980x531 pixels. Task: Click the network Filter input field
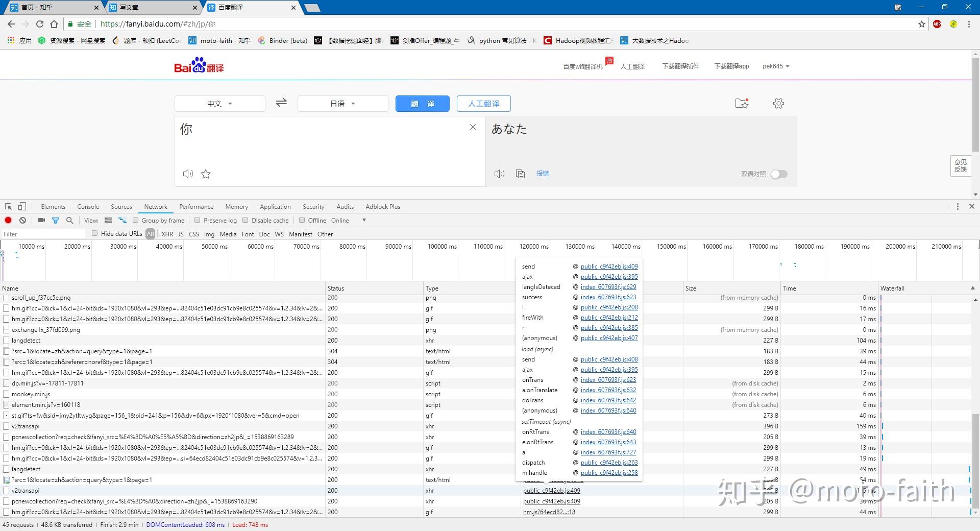click(x=43, y=234)
